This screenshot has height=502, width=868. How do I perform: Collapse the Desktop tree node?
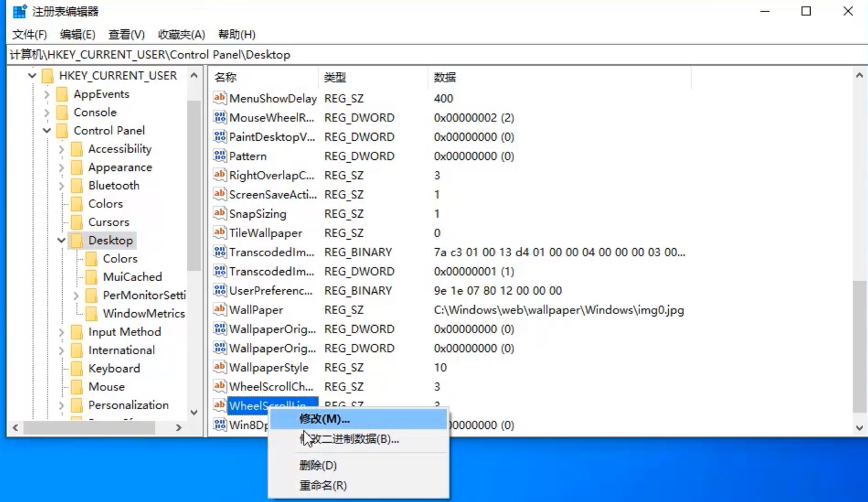62,240
